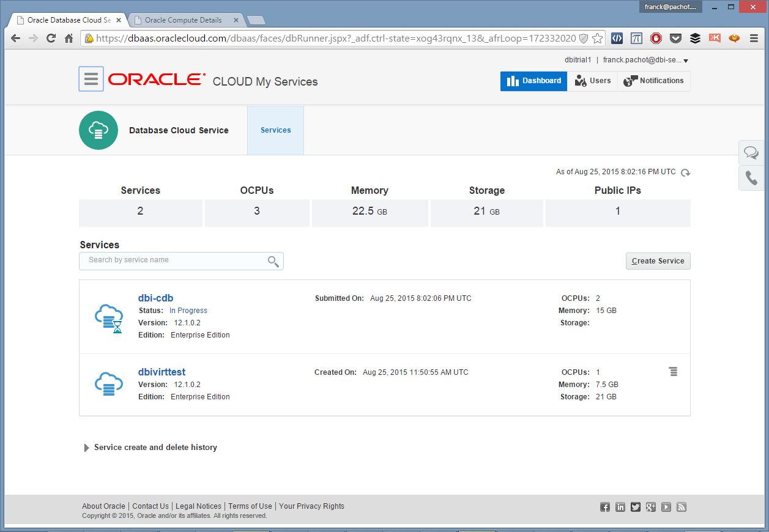Click the orange K extension icon

click(x=715, y=38)
